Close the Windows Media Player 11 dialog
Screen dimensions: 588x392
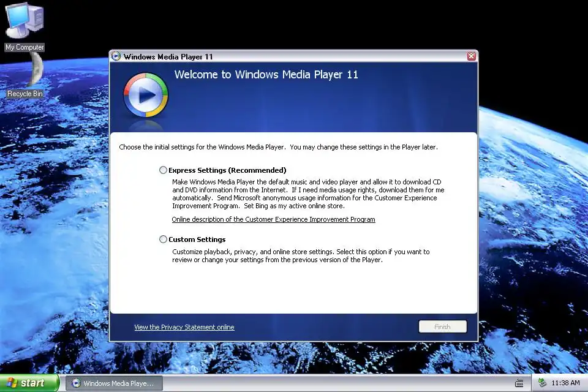pyautogui.click(x=472, y=56)
